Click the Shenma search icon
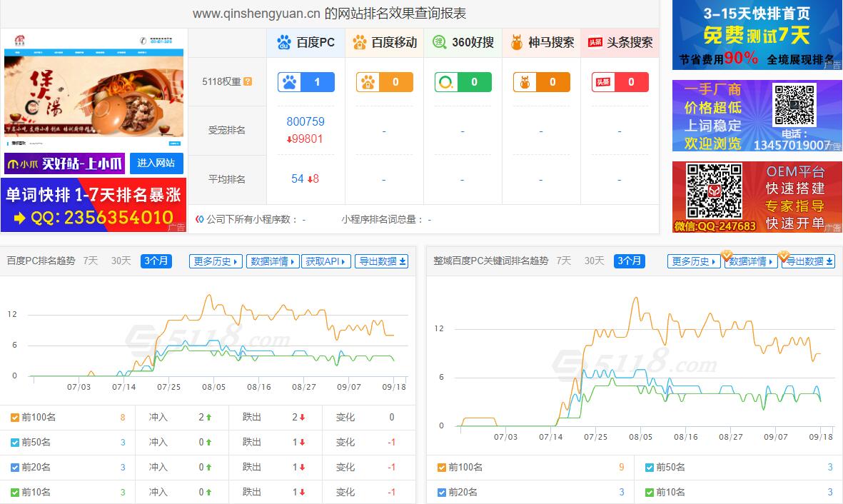This screenshot has height=504, width=843. 517,43
